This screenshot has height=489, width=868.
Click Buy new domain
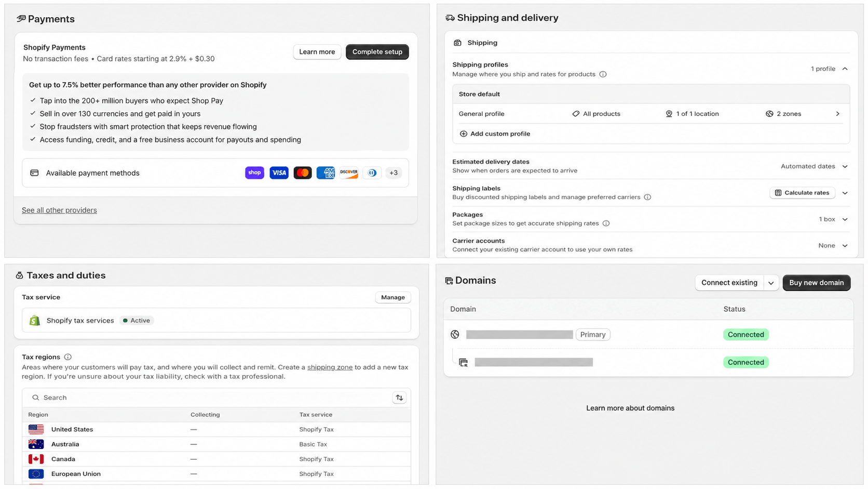(x=817, y=283)
